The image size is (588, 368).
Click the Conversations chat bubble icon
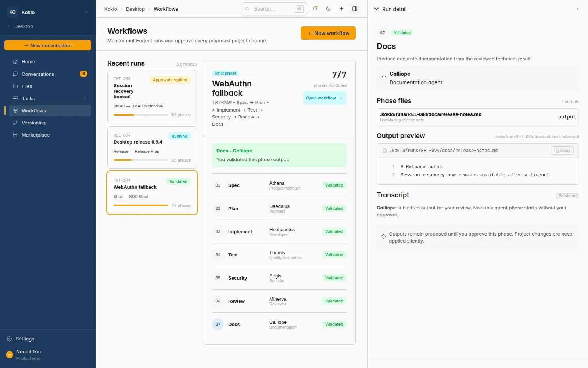point(15,74)
